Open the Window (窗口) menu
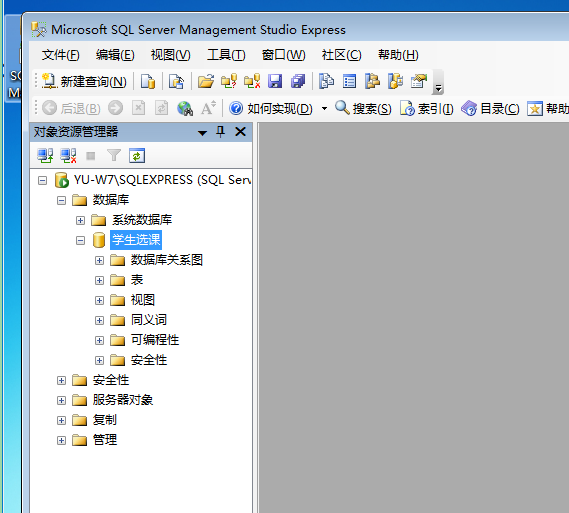The image size is (569, 513). 283,55
